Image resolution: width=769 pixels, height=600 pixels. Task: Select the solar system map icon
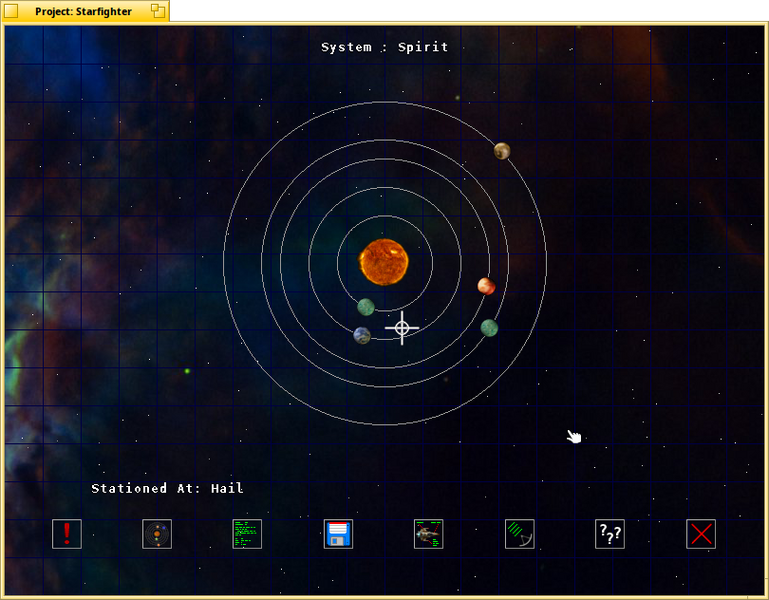(x=157, y=534)
